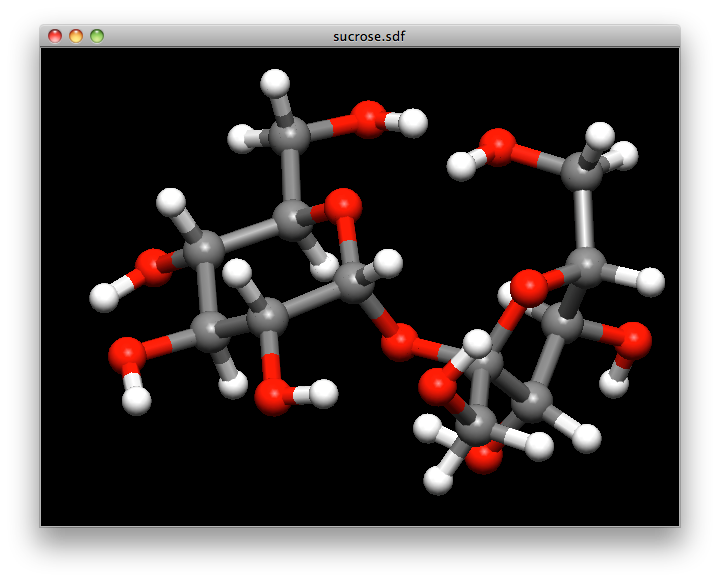The height and width of the screenshot is (582, 720).
Task: Select the topmost gray carbon in right sugar
Action: tap(581, 171)
